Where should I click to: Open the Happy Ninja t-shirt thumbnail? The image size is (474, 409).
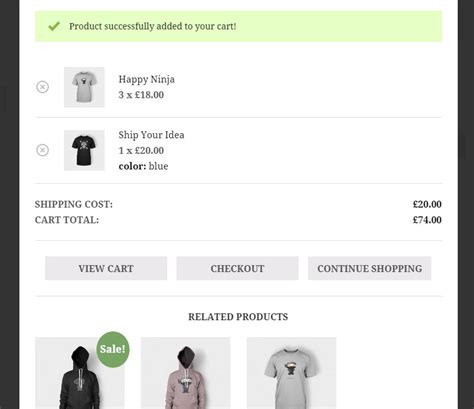pyautogui.click(x=84, y=87)
